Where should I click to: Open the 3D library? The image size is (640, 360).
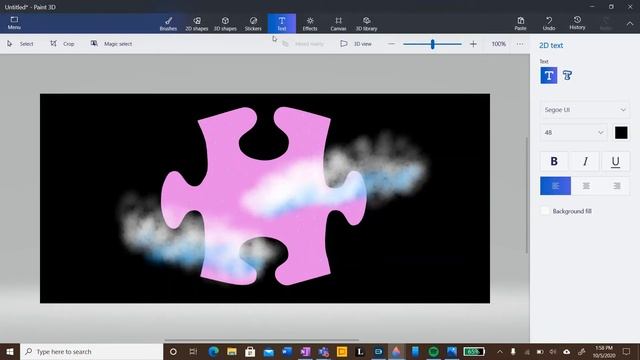366,24
